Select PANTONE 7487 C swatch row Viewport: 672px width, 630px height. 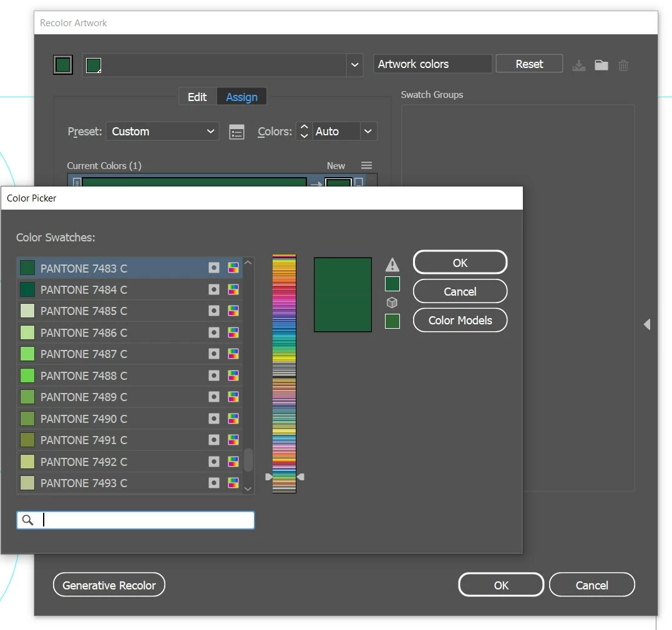point(129,354)
